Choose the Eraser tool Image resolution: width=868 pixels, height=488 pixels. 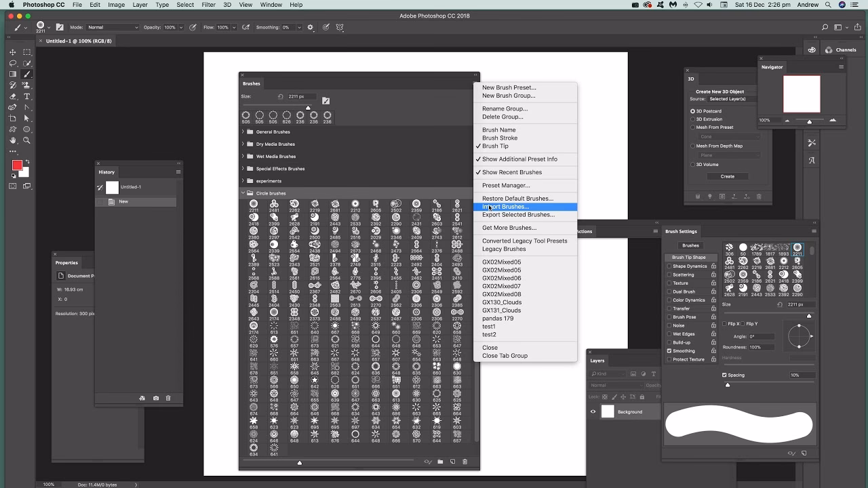pos(13,96)
